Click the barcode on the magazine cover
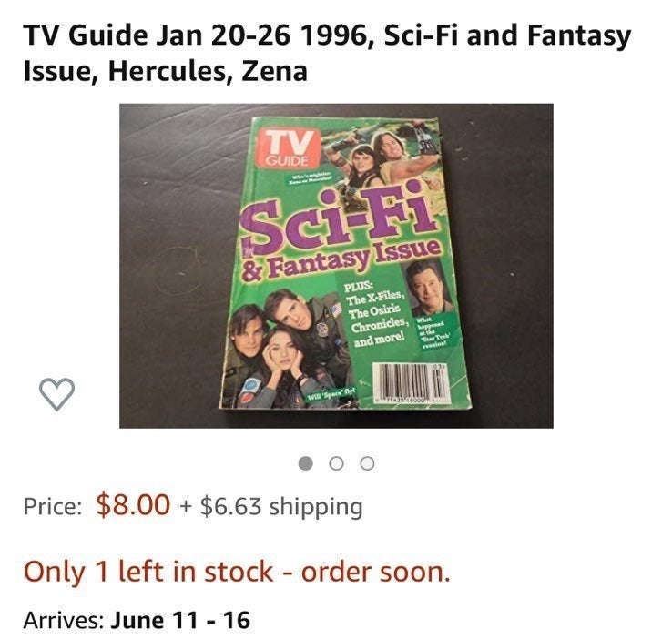This screenshot has width=672, height=639. click(x=411, y=382)
